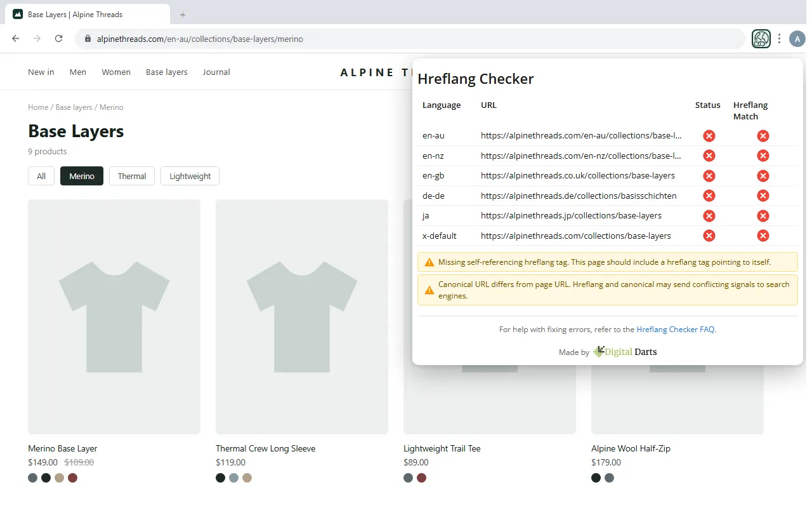Select the Merino filter button
812x508 pixels.
pos(82,176)
